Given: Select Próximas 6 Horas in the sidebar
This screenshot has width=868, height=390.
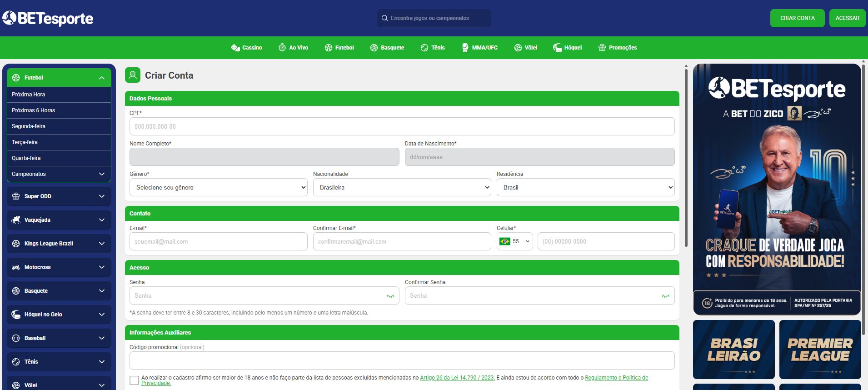Looking at the screenshot, I should pyautogui.click(x=59, y=110).
